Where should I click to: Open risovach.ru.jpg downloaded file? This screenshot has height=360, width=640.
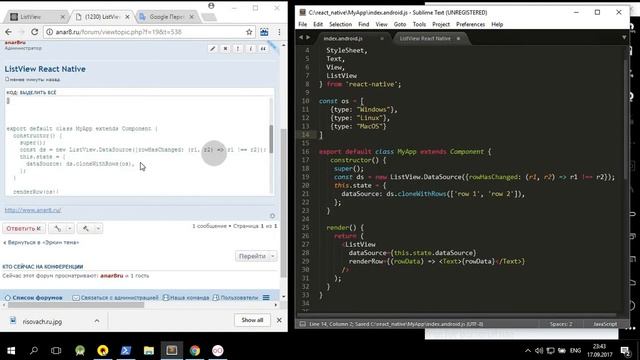42,322
